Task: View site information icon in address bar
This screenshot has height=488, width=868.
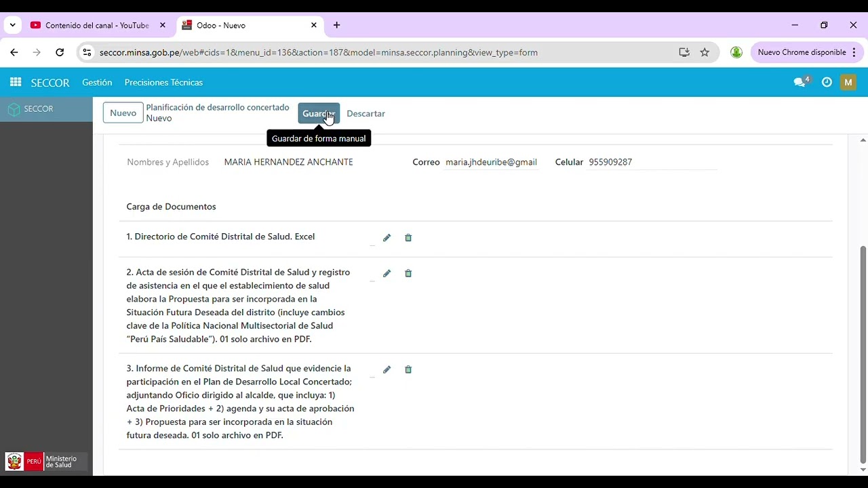Action: point(87,52)
